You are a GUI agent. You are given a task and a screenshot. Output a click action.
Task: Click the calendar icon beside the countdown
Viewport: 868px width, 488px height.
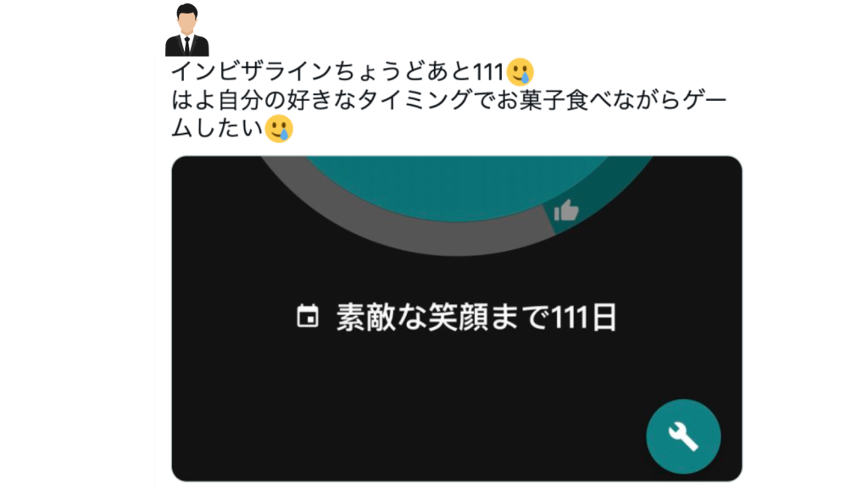point(308,317)
